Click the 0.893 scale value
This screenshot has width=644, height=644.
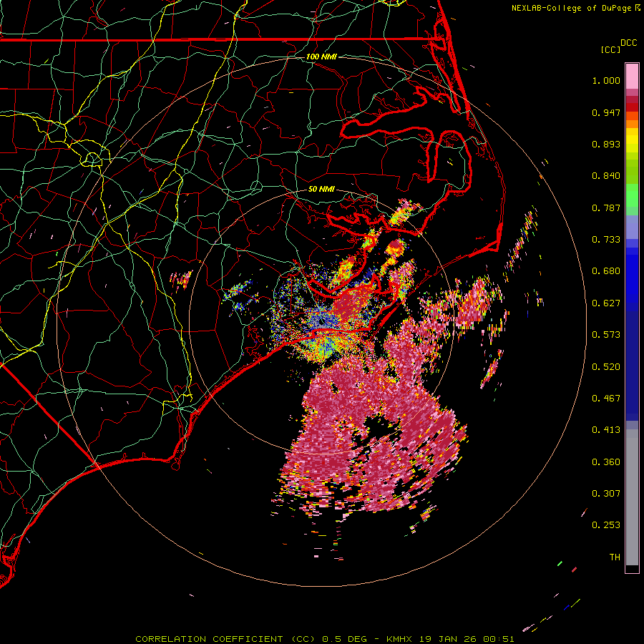(606, 144)
